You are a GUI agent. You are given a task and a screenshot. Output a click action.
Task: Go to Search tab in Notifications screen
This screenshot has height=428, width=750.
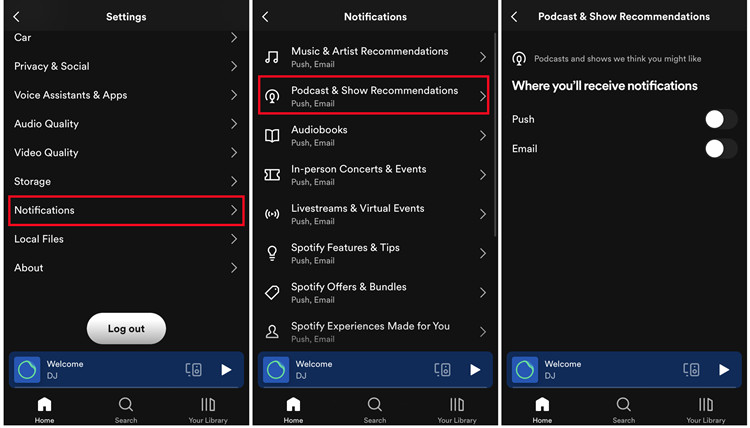[x=375, y=410]
